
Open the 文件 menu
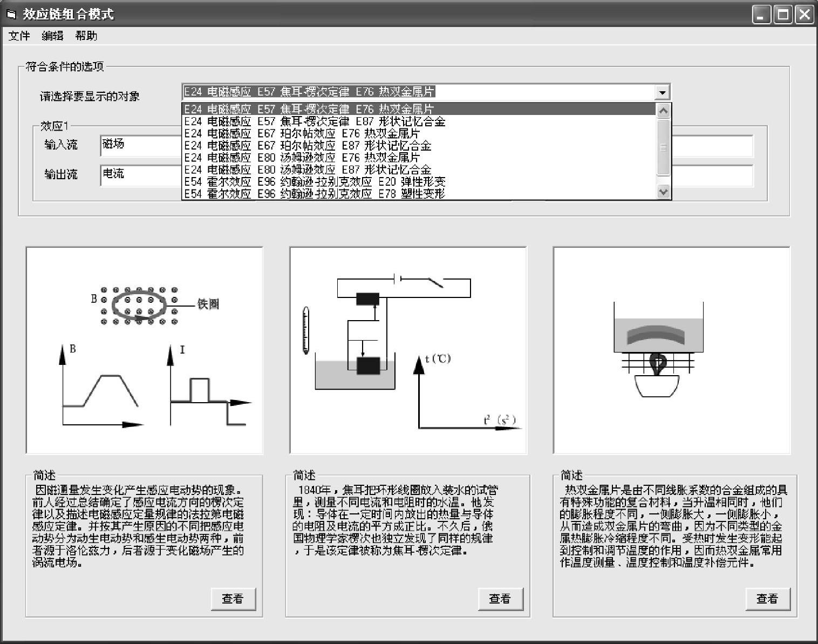tap(19, 36)
